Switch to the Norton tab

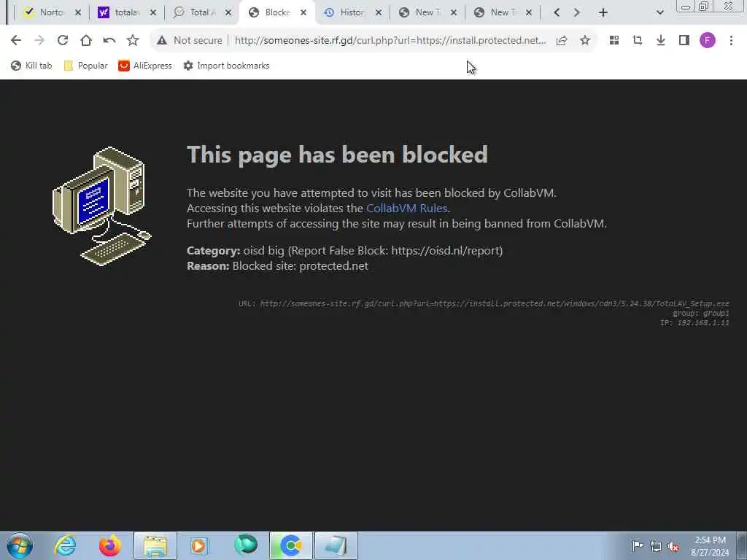point(53,13)
